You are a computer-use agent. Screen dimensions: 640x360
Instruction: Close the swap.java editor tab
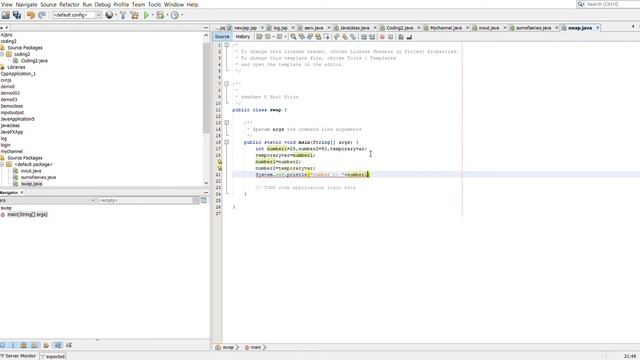[598, 28]
